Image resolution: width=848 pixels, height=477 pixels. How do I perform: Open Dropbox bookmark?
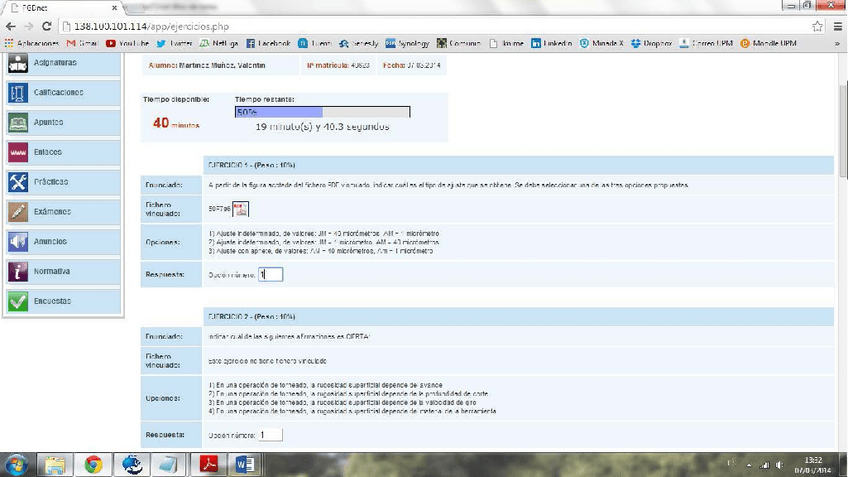click(651, 43)
